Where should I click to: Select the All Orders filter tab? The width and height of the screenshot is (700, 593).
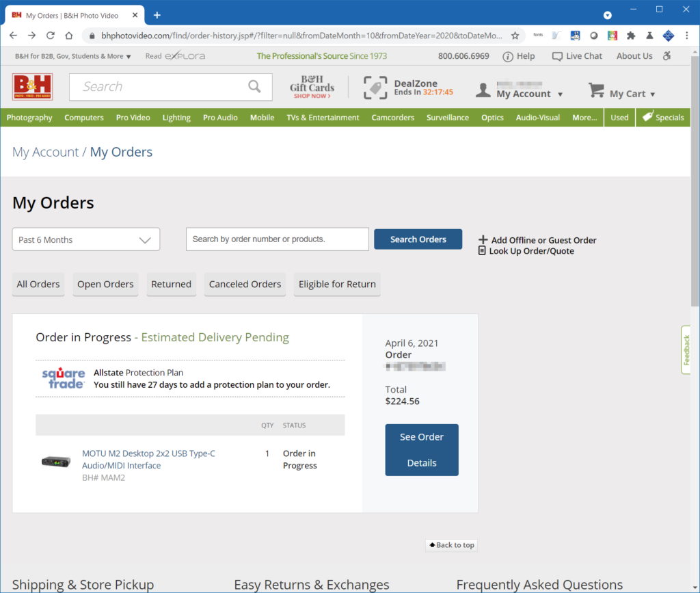point(38,284)
